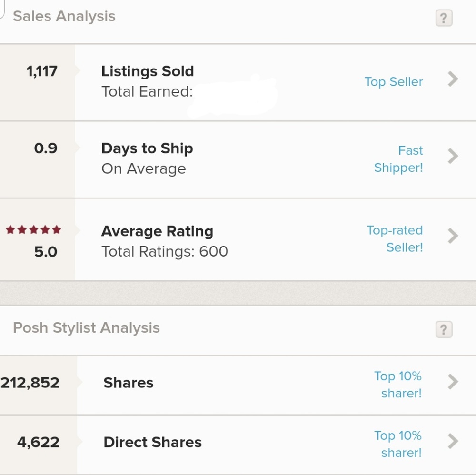The width and height of the screenshot is (476, 475).
Task: Click the five-star rating icons
Action: click(x=33, y=230)
